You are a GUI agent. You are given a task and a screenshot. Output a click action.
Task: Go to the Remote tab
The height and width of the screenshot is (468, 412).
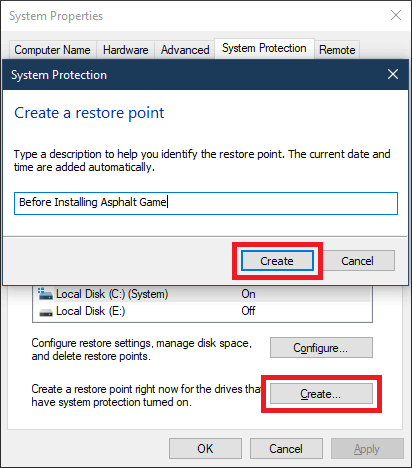coord(337,50)
